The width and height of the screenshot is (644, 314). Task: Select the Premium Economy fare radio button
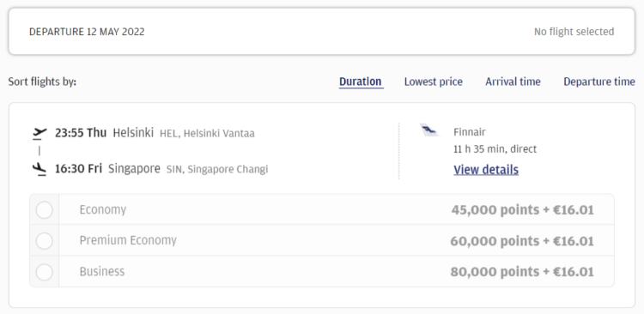click(x=45, y=241)
